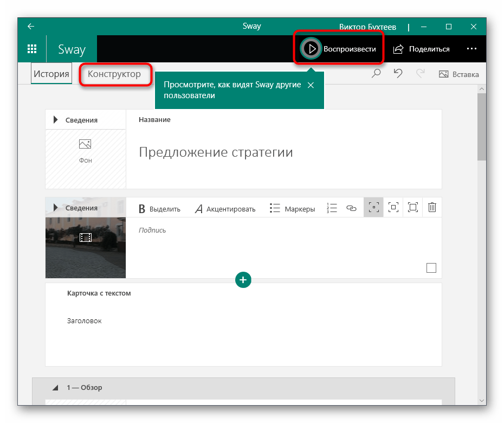Expand Сведения on the title card
The image size is (504, 423).
56,120
